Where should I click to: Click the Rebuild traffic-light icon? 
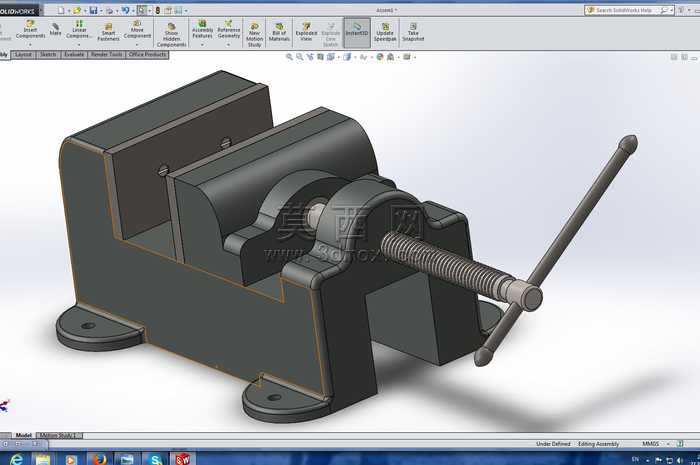tap(158, 10)
